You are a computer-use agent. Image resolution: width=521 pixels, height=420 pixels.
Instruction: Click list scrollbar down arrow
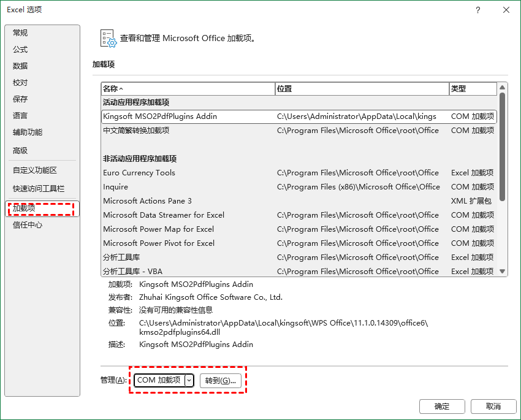[x=503, y=272]
